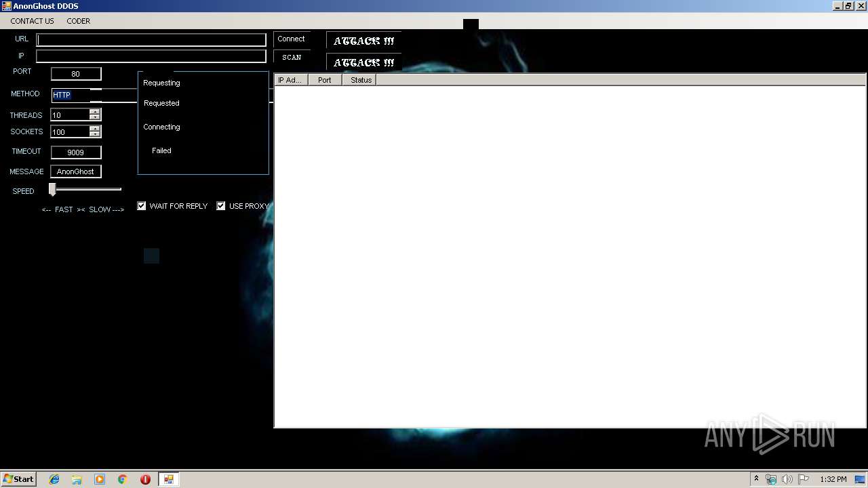Click the Requesting status label
The width and height of the screenshot is (868, 488).
point(161,83)
